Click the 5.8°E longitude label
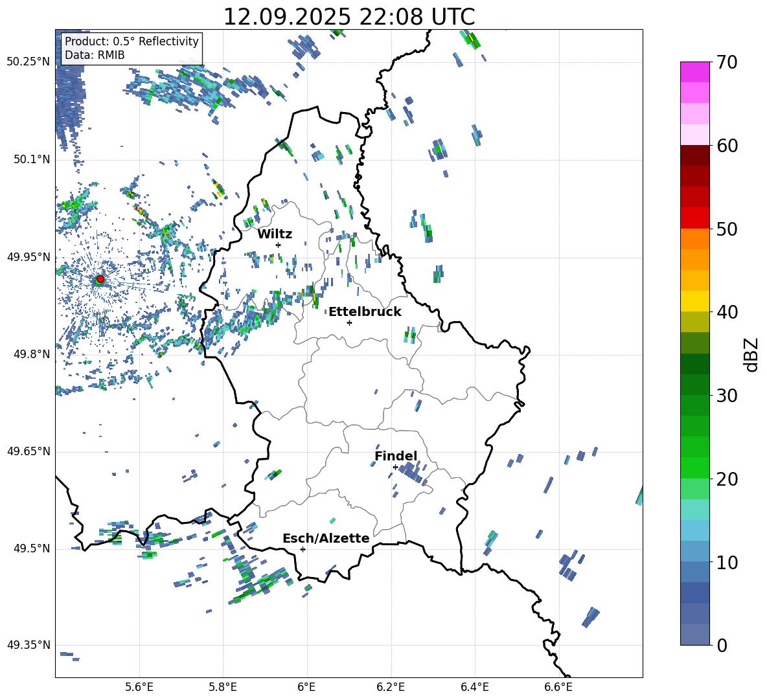The image size is (767, 700). pyautogui.click(x=223, y=687)
